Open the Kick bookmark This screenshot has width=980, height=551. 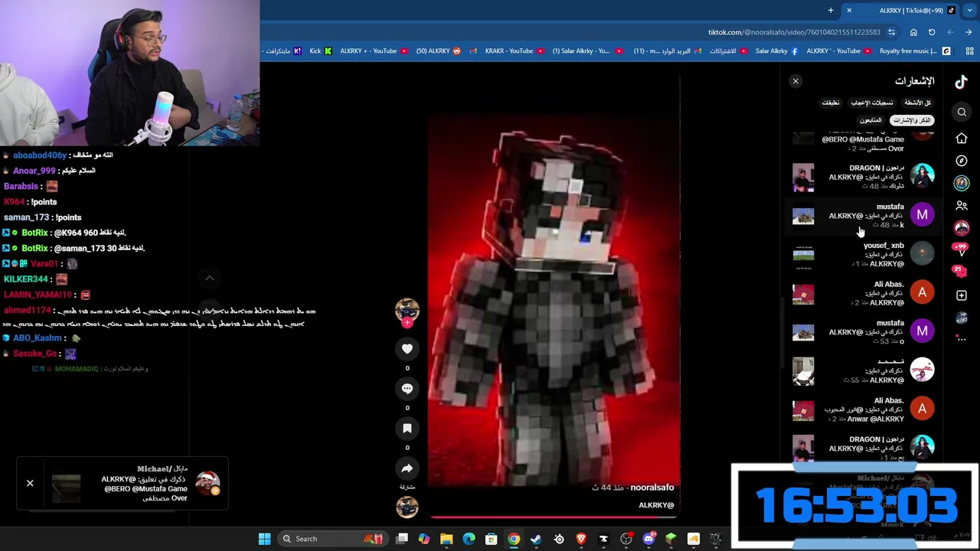pyautogui.click(x=320, y=51)
